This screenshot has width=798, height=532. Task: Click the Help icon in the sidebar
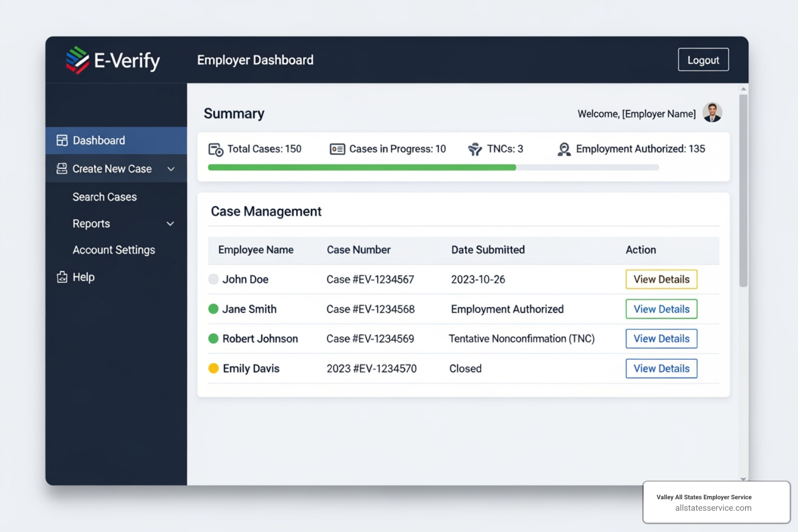[x=62, y=277]
